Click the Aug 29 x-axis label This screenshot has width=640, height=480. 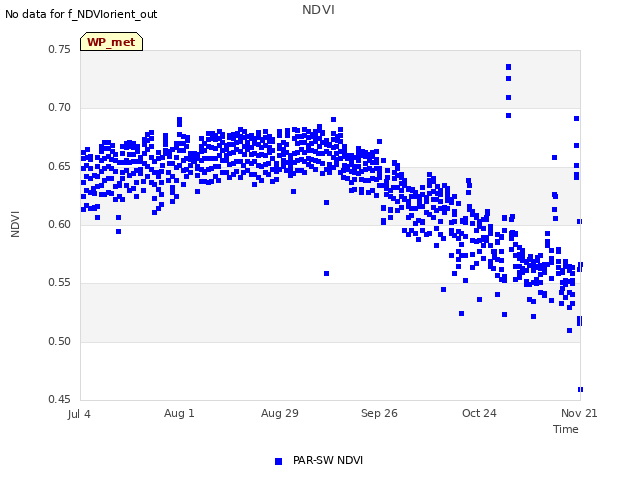coord(280,413)
